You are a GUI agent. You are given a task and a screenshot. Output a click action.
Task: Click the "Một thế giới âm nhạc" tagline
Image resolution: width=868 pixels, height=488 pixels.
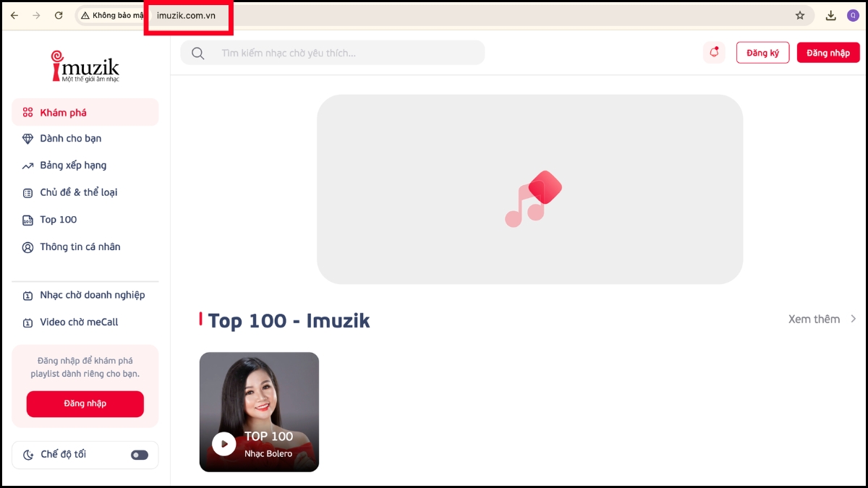[91, 79]
